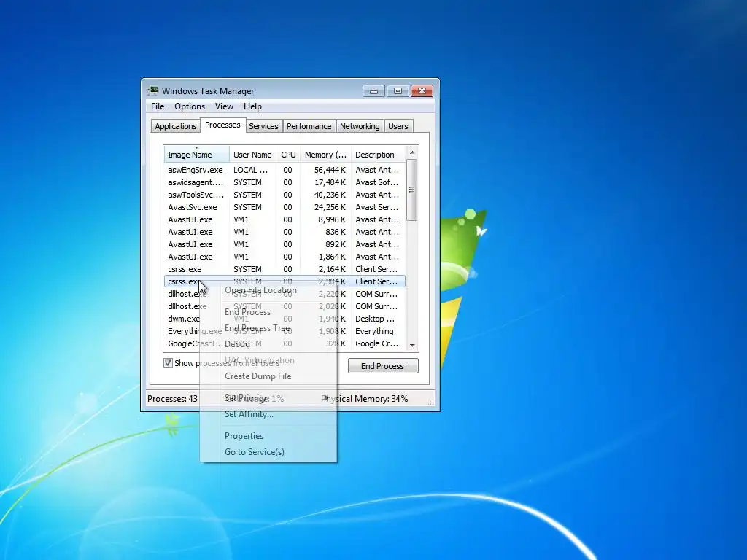Image resolution: width=747 pixels, height=560 pixels.
Task: Click the scrollbar down arrow
Action: 412,345
